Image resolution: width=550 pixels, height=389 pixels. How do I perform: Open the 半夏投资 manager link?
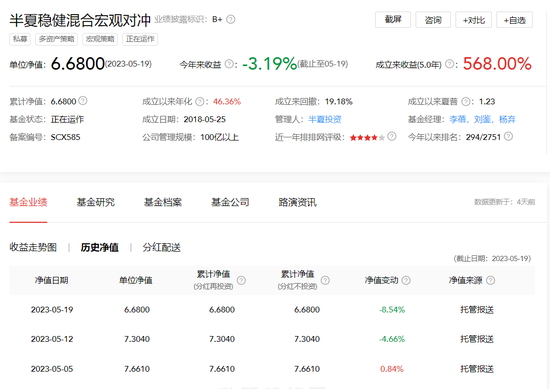pyautogui.click(x=325, y=119)
